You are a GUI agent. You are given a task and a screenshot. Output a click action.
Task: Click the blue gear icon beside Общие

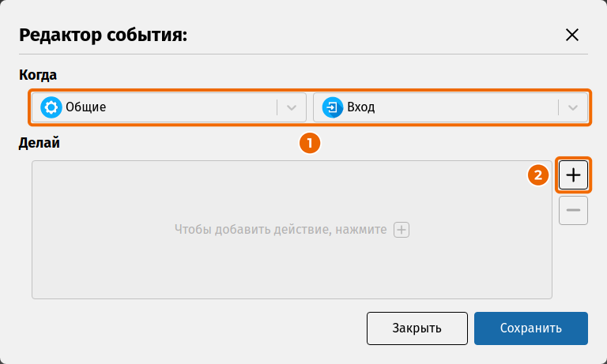click(51, 107)
